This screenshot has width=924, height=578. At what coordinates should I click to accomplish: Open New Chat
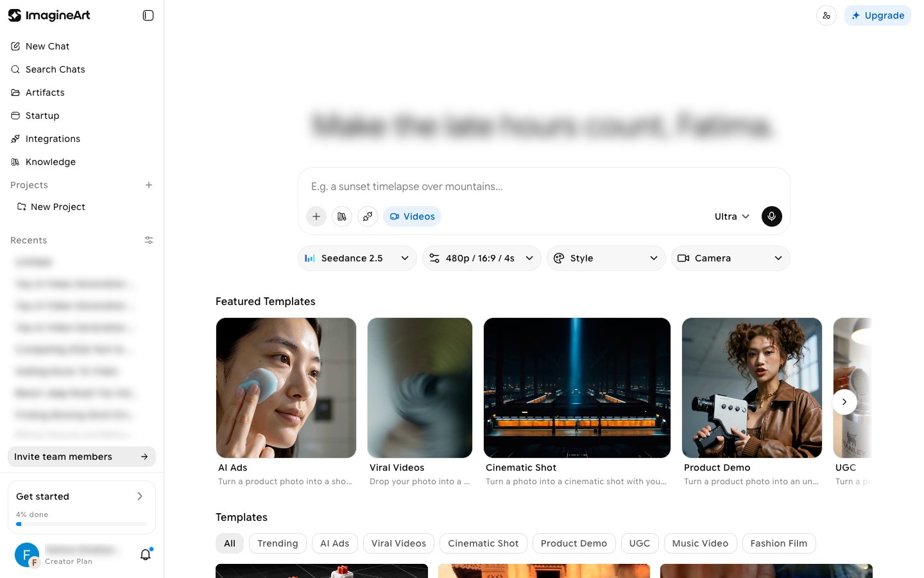(81, 46)
